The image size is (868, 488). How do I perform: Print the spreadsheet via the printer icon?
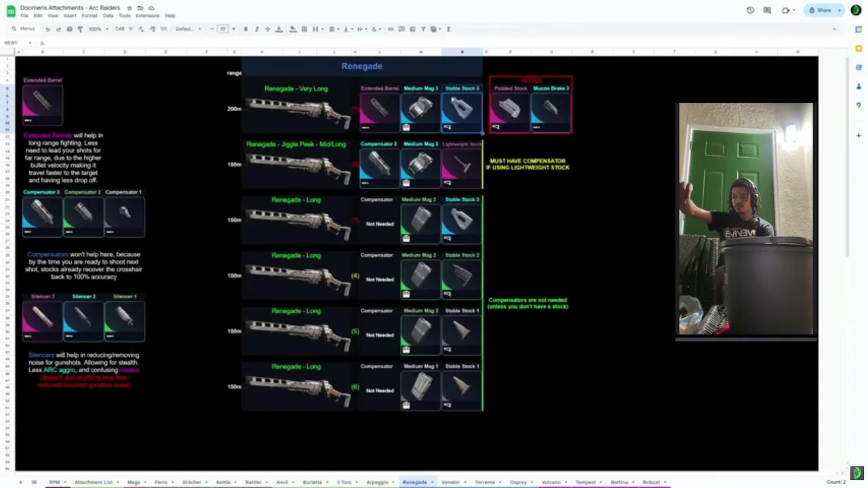pos(69,29)
